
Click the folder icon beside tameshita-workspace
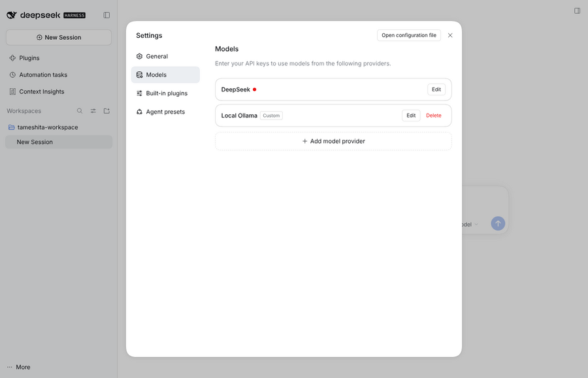pos(11,127)
